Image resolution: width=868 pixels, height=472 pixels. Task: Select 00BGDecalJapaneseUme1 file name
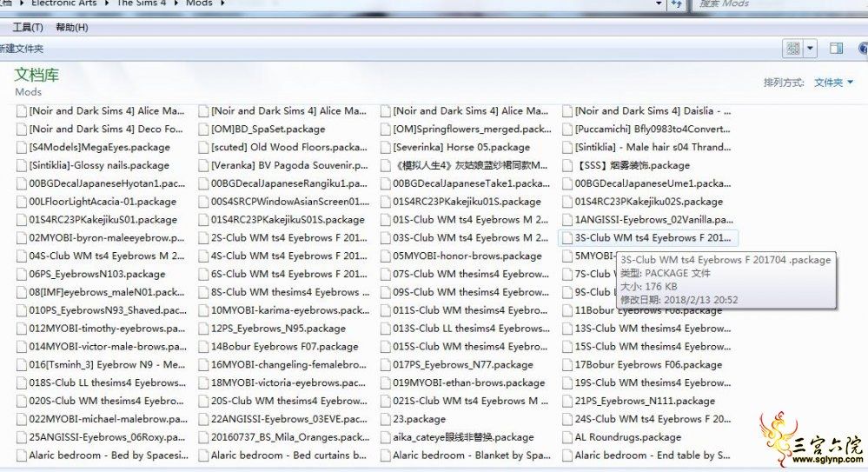tap(653, 183)
